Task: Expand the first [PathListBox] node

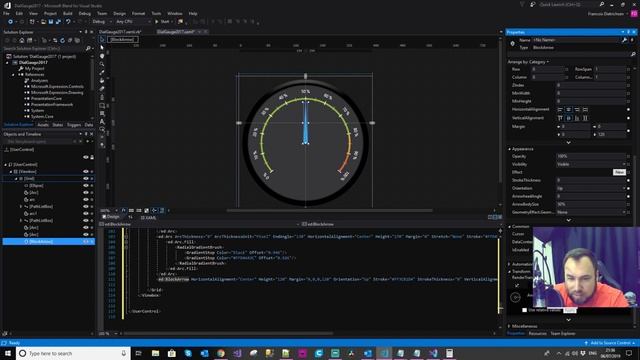Action: coord(21,207)
